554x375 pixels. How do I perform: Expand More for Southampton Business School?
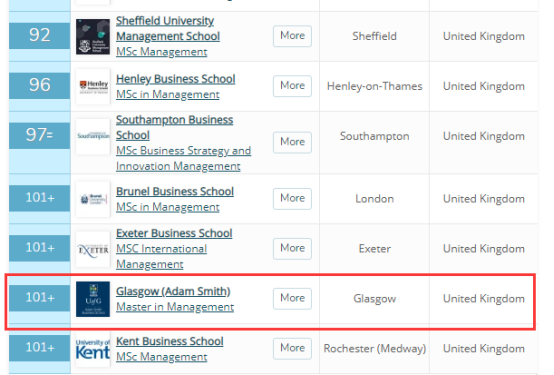292,142
